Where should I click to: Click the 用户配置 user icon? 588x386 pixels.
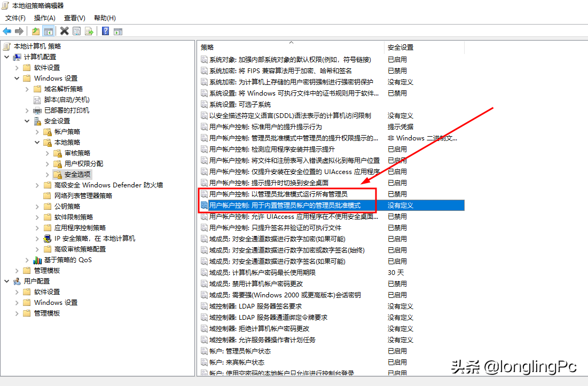click(17, 281)
